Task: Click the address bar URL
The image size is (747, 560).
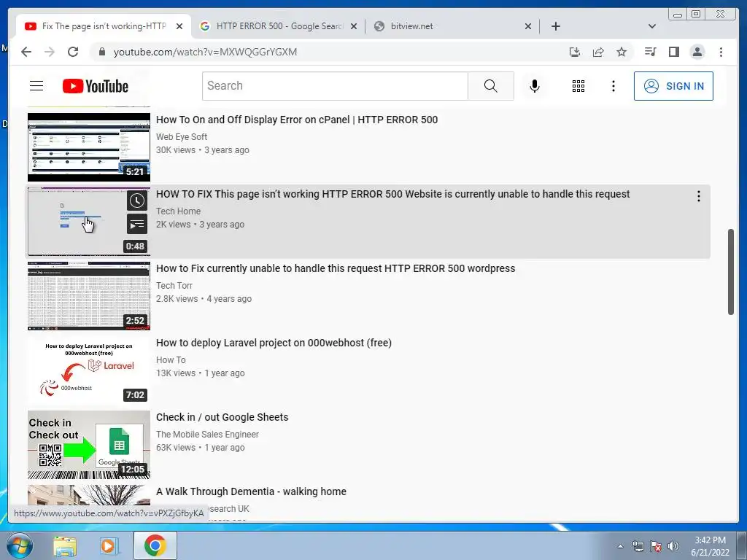Action: (205, 52)
